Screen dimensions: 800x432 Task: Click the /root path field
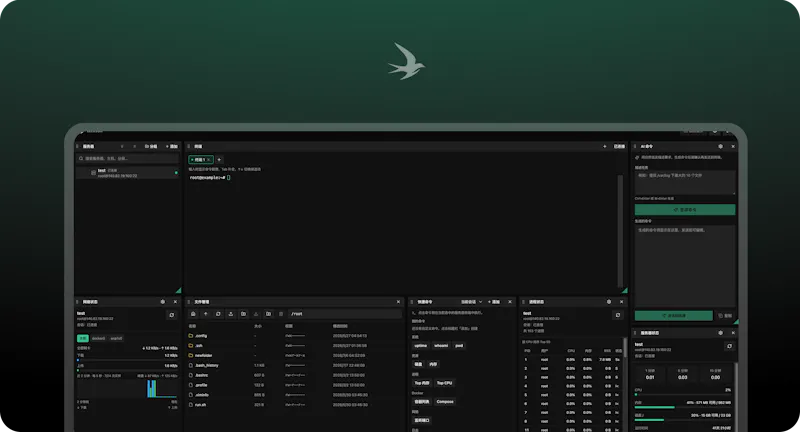(x=345, y=314)
